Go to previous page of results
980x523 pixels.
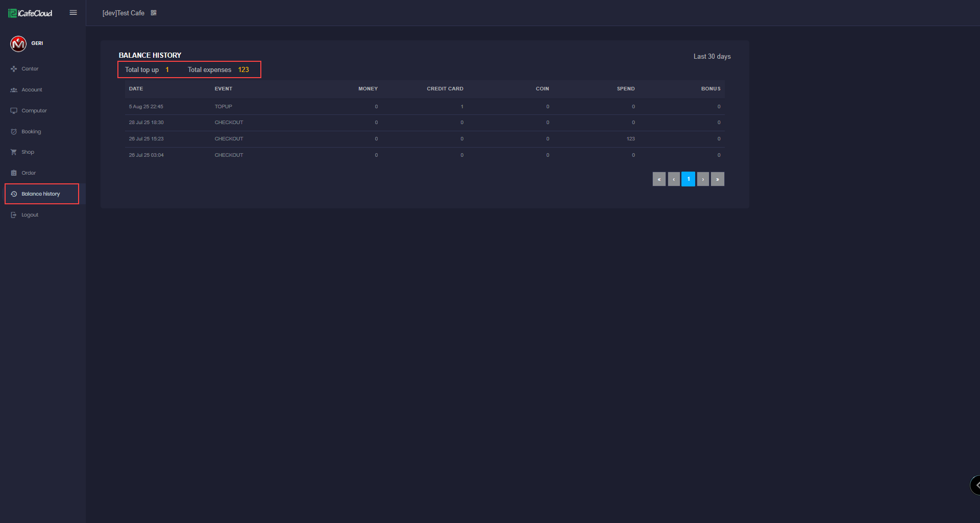coord(674,179)
